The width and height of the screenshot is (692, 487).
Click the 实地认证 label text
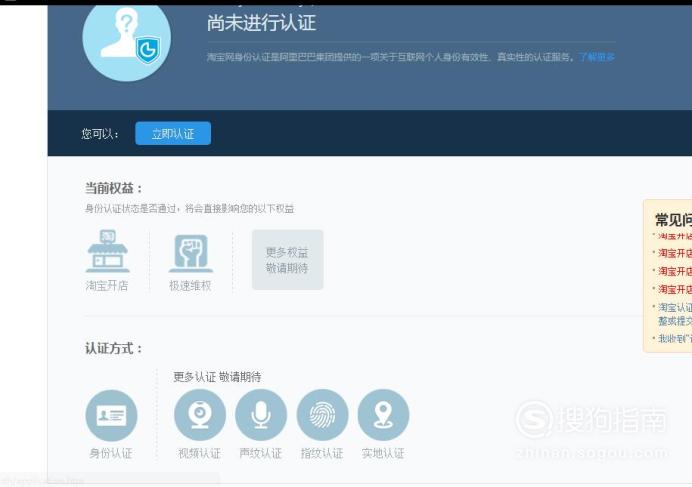(383, 453)
